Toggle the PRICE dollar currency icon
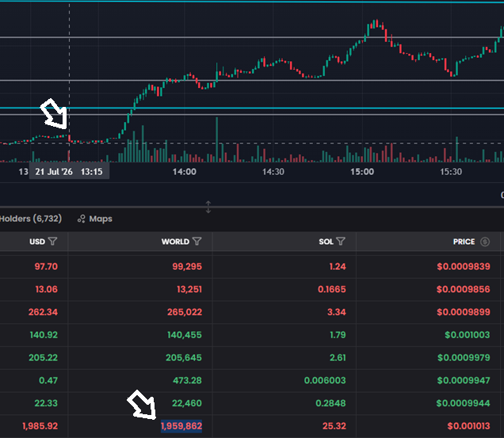504x438 pixels. coord(485,242)
